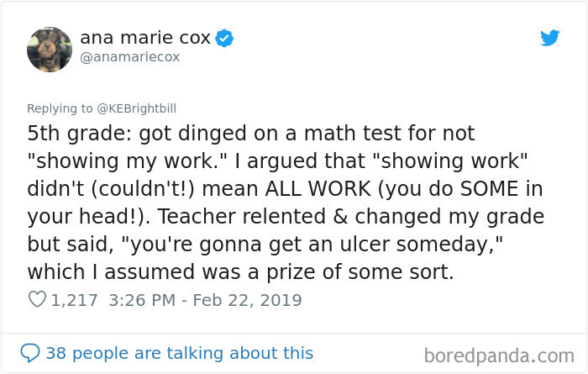Click the boredpanda.com watermark
Viewport: 588px width, 374px height.
tap(505, 353)
